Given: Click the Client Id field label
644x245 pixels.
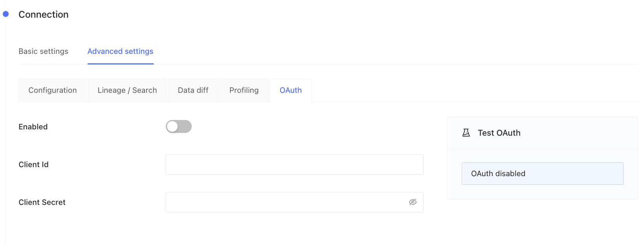Looking at the screenshot, I should [33, 165].
